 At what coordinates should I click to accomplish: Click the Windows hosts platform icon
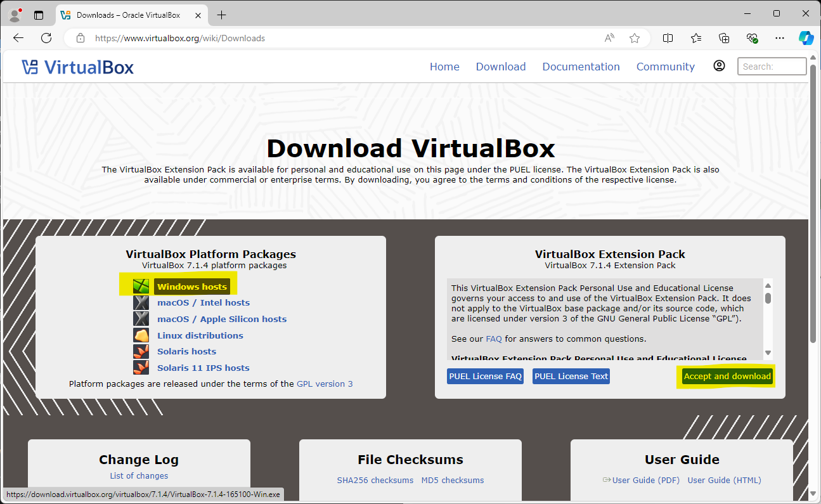point(141,285)
